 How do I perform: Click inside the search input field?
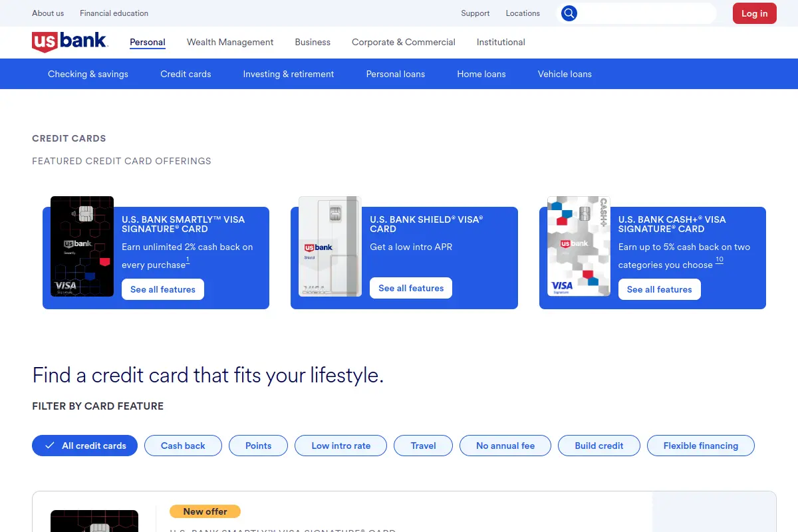[646, 13]
